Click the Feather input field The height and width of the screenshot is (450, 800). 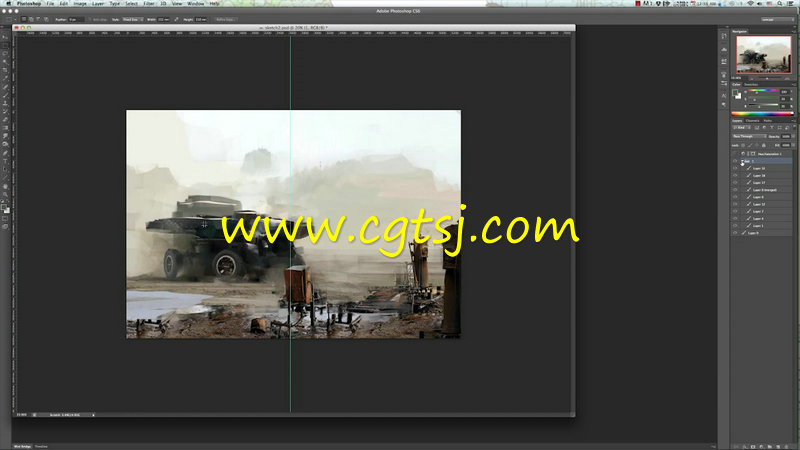77,19
